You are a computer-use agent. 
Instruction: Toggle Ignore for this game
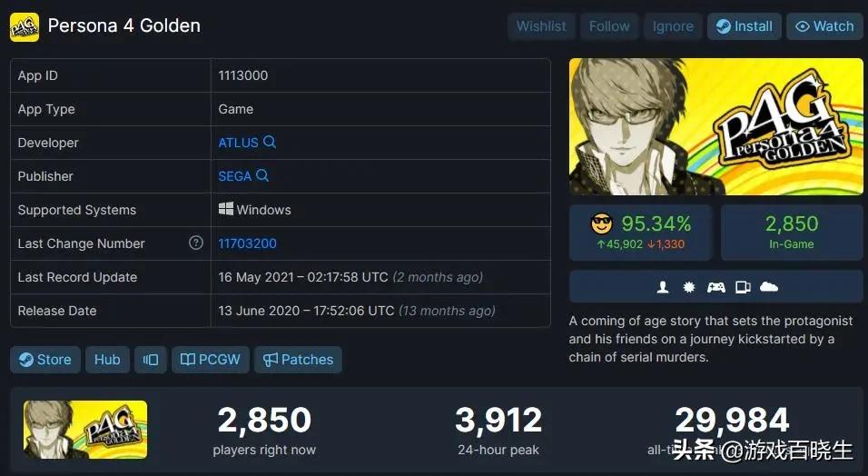point(673,26)
